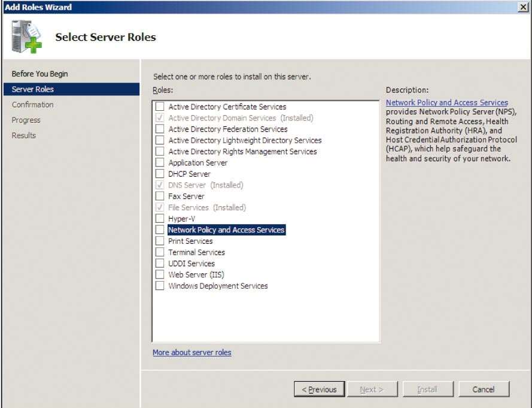Tick the Terminal Services checkbox

[x=159, y=252]
